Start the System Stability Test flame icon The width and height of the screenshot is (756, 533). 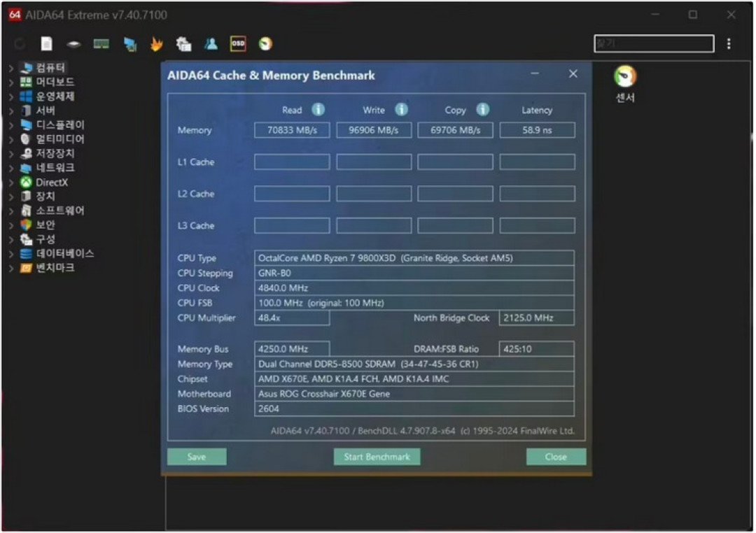tap(155, 43)
